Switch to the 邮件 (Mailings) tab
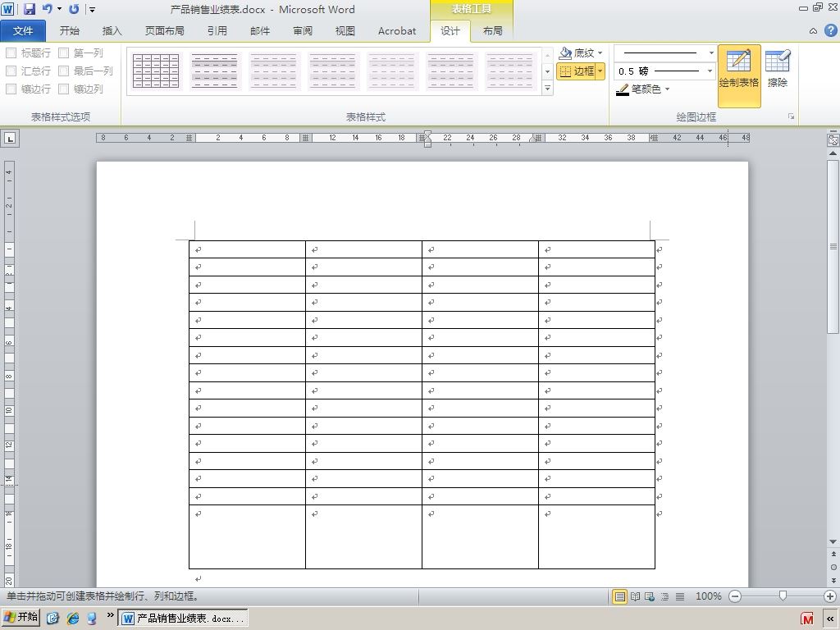 (x=260, y=30)
